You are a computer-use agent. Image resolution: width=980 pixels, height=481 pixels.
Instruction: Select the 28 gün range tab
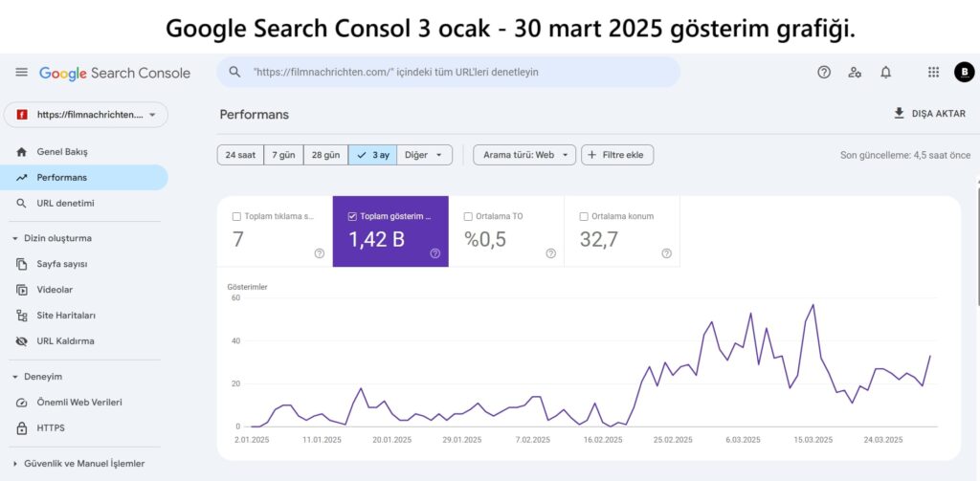coord(325,155)
